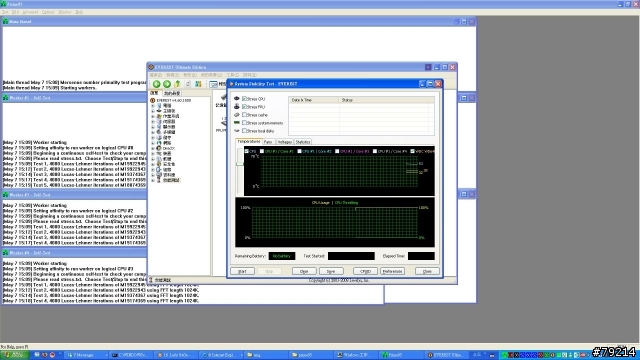Click the EVEREST v4.60 root node icon
Screen dimensions: 640x360
coord(153,100)
